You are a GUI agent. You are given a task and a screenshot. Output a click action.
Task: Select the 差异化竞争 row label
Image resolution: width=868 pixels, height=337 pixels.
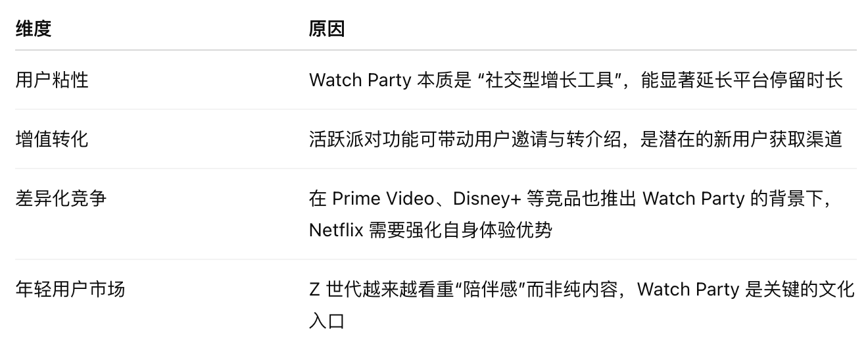[60, 198]
